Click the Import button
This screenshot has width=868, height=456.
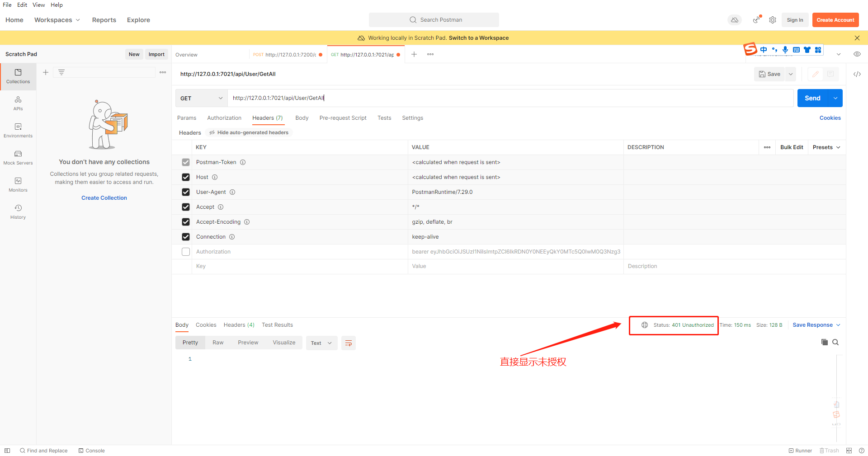click(x=156, y=54)
